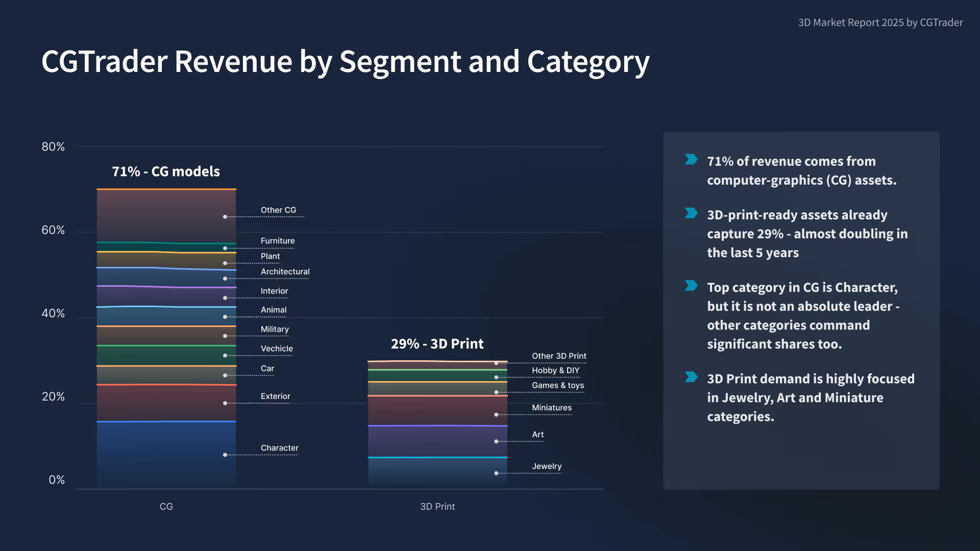Click the Character segment marker dot
This screenshot has height=551, width=980.
pos(225,455)
